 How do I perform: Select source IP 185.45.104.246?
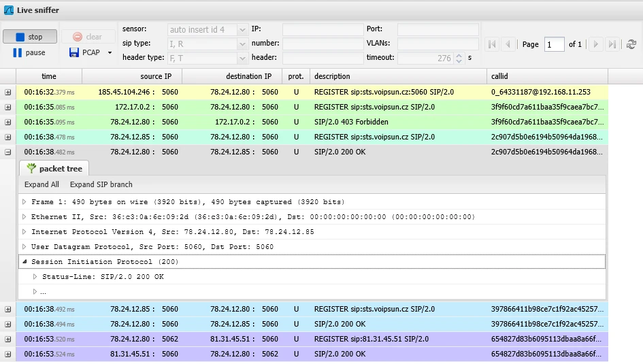124,93
